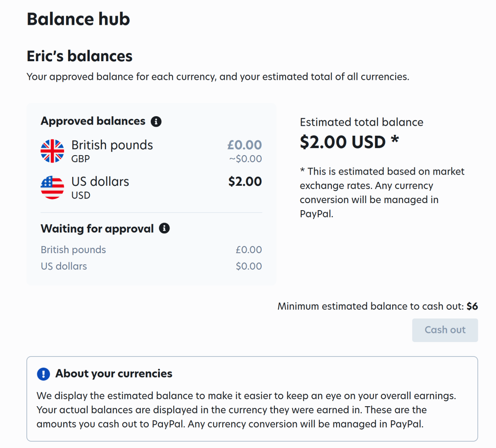Select the Balance hub heading
This screenshot has width=496, height=448.
78,19
